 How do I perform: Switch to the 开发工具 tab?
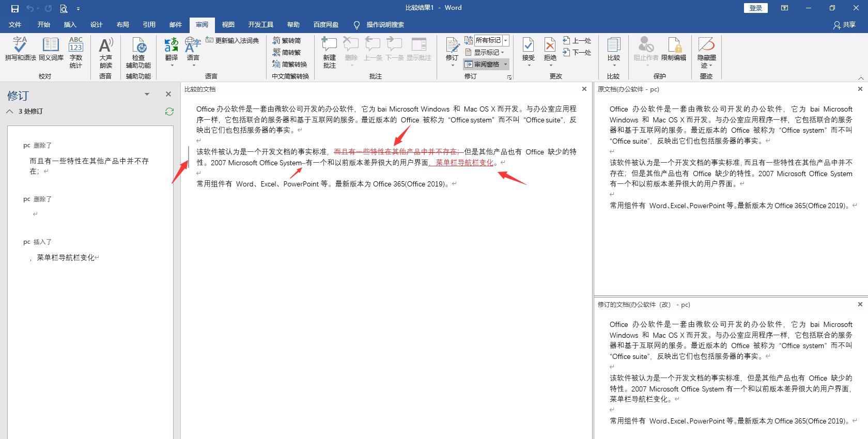(x=260, y=25)
